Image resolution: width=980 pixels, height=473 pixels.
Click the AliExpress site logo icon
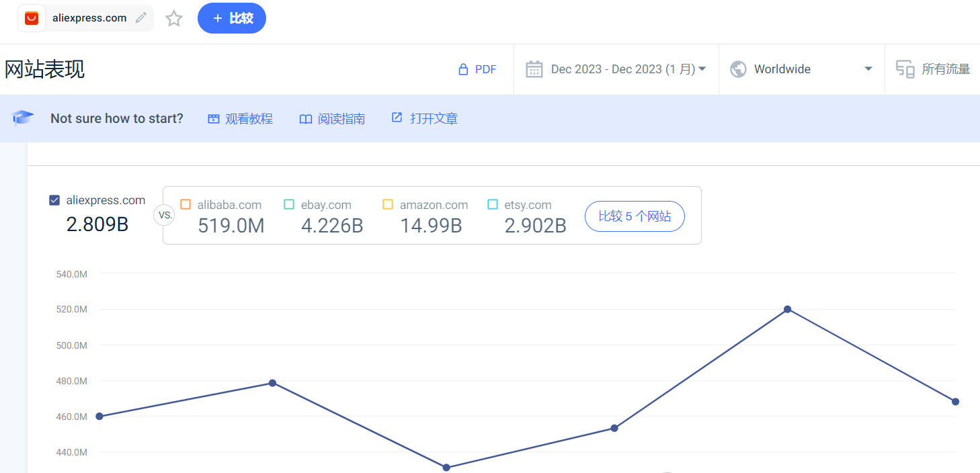pyautogui.click(x=32, y=18)
